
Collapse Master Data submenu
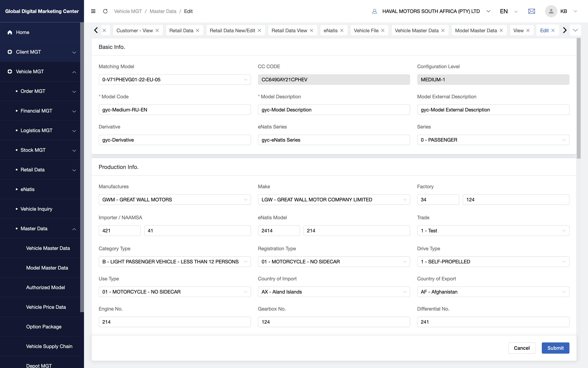[40, 229]
